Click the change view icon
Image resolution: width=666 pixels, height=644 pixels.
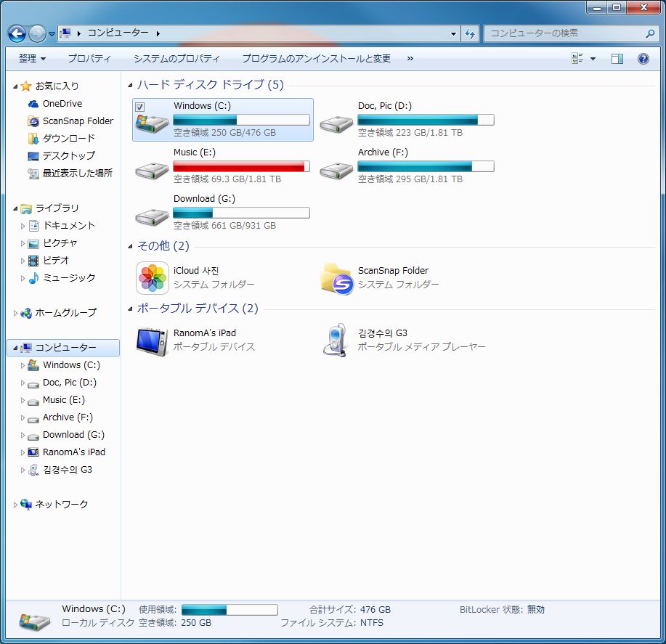pos(577,59)
